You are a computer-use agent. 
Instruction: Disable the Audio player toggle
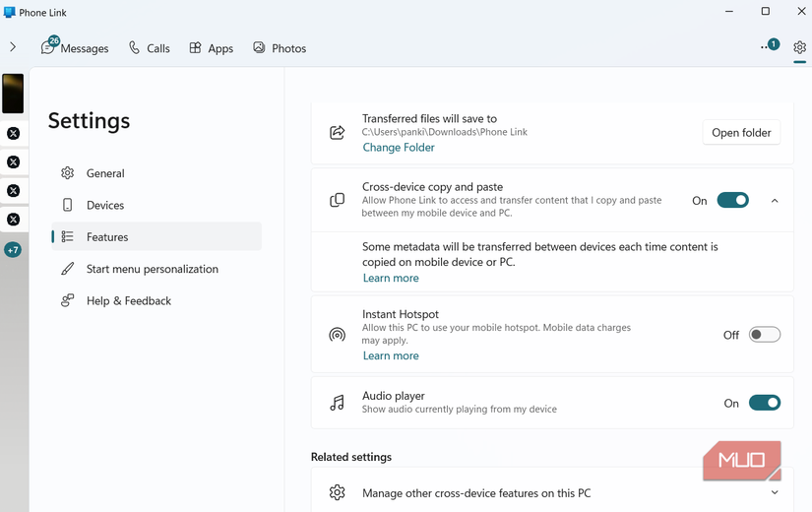(x=764, y=403)
